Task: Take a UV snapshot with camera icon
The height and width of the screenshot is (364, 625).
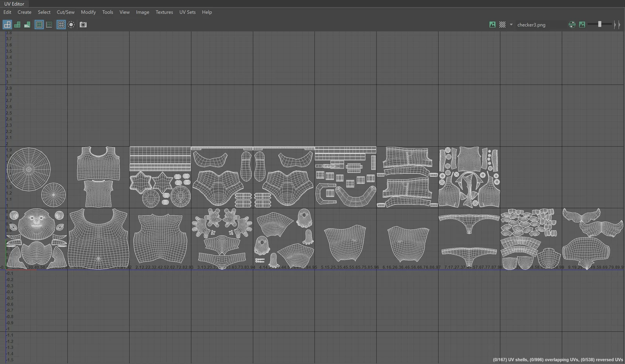Action: [83, 25]
